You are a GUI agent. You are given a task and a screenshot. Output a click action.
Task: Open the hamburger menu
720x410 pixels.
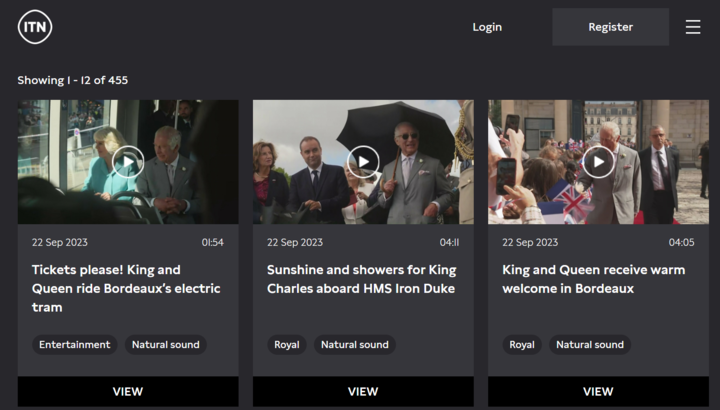[x=693, y=27]
